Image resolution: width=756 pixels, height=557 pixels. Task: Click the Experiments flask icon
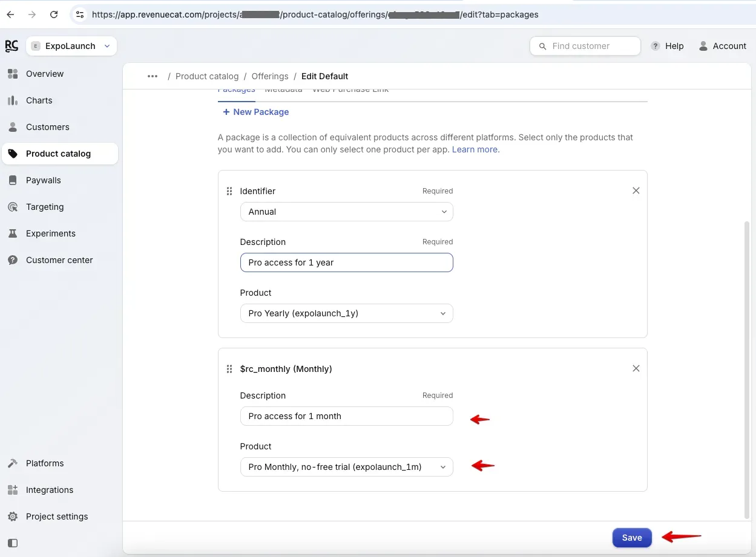coord(13,233)
